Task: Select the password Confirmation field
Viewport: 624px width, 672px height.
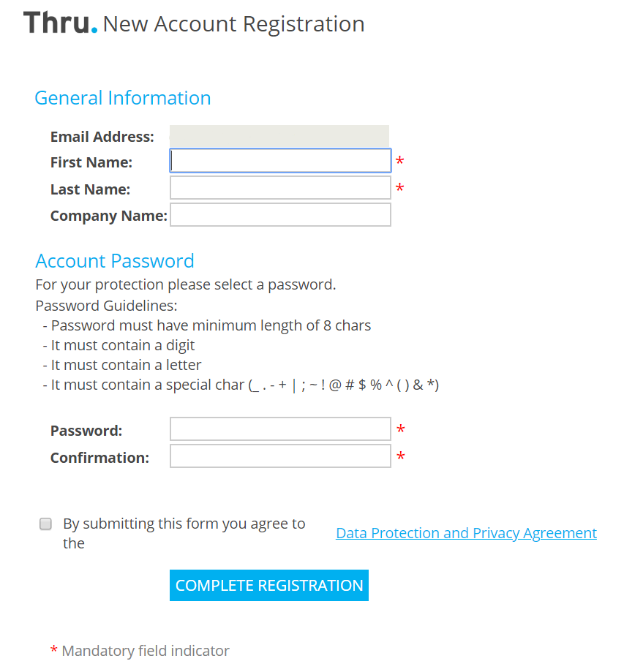Action: point(280,456)
